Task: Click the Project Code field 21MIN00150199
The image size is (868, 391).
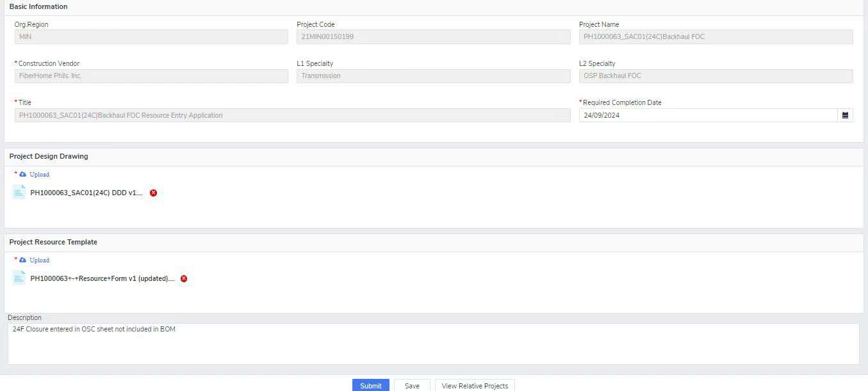Action: tap(434, 36)
